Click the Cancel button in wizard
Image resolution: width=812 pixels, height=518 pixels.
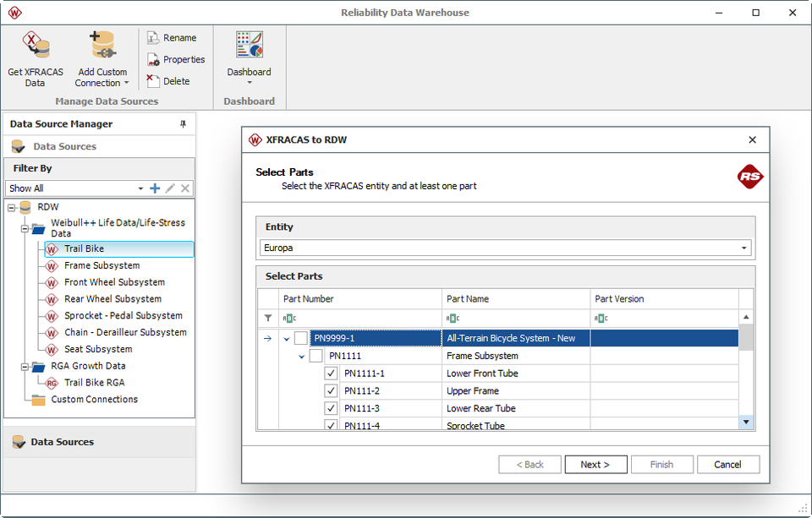(728, 465)
